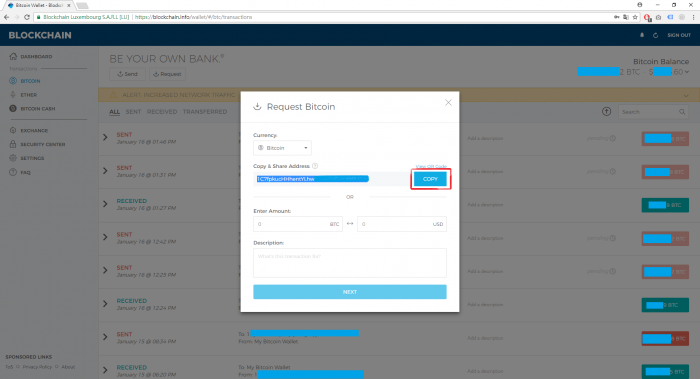Select Bitcoin in the sidebar
The width and height of the screenshot is (700, 379).
point(30,81)
